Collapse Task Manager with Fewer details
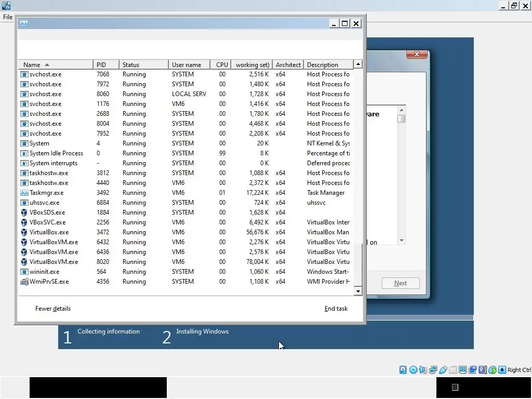The image size is (532, 399). pos(53,309)
